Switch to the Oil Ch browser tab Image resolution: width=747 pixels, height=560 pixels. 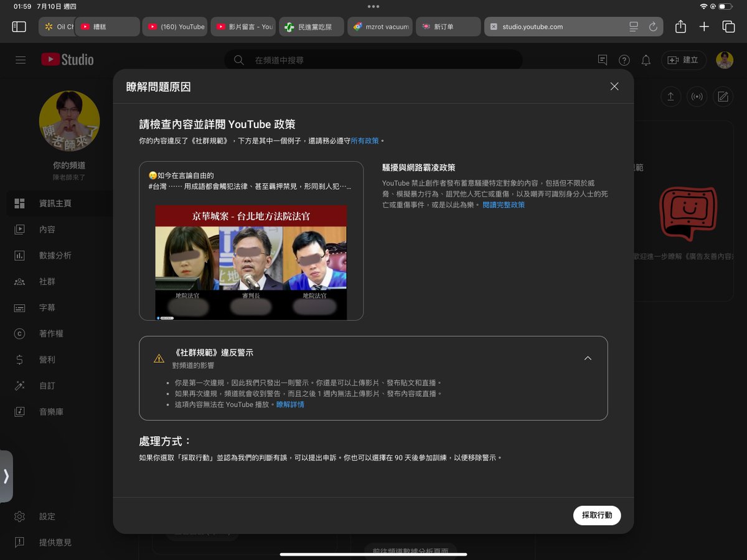pos(57,27)
